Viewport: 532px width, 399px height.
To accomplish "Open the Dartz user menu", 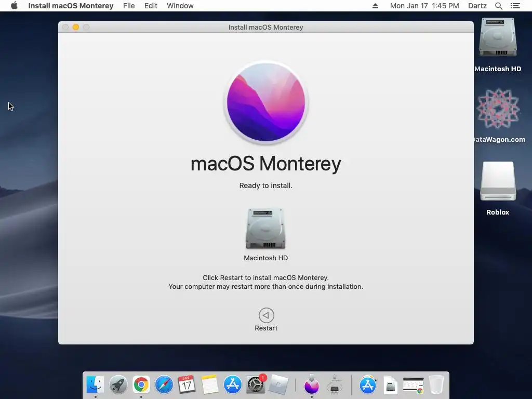I will pos(477,6).
